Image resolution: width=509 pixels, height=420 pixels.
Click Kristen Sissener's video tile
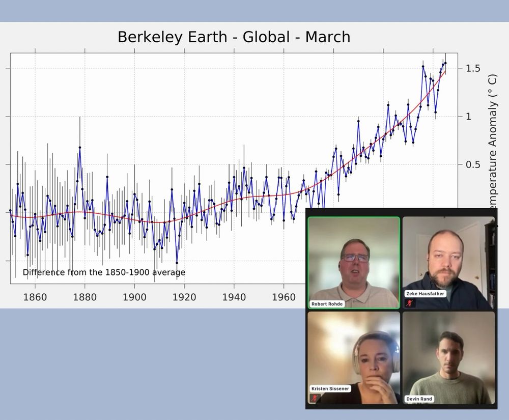(354, 358)
